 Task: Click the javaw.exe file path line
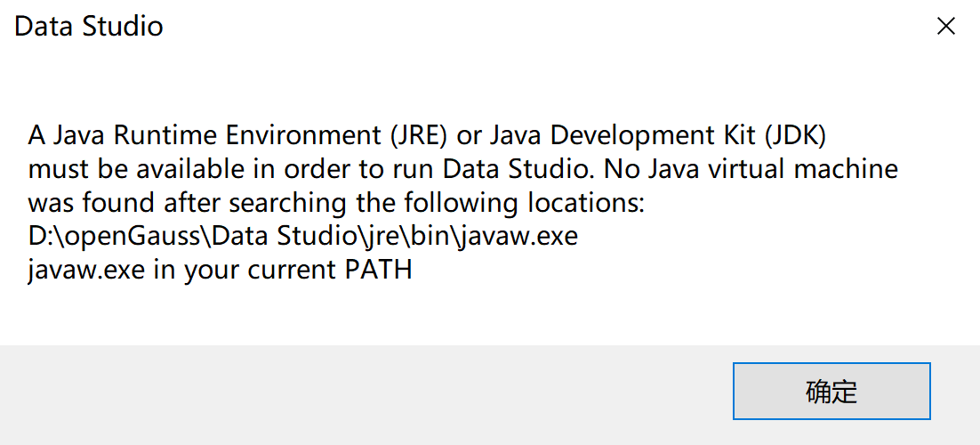click(303, 237)
